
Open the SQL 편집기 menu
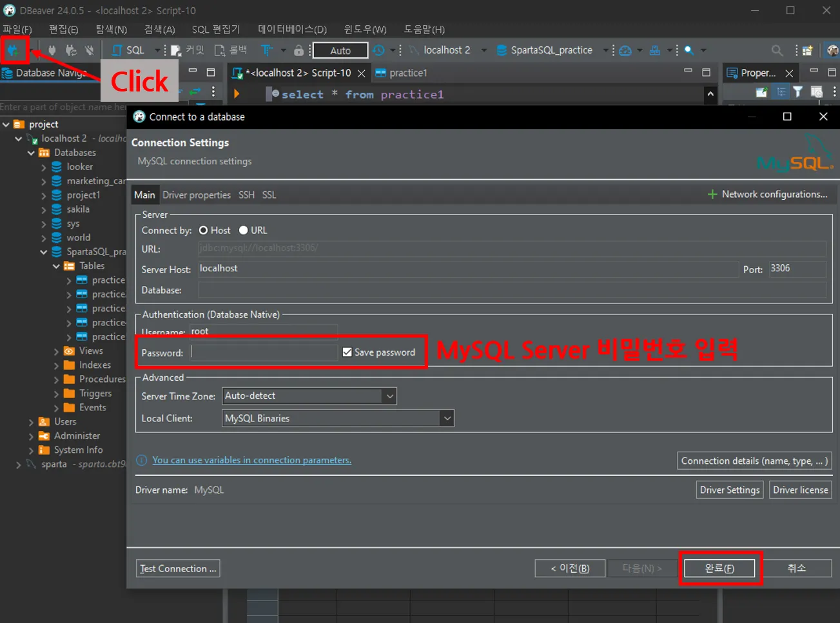[x=216, y=30]
